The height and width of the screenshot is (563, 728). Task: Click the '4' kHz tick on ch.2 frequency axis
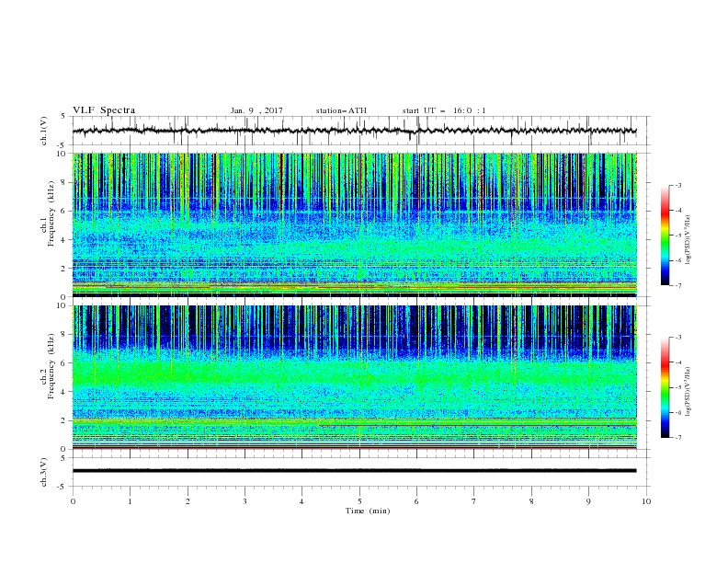coord(65,392)
